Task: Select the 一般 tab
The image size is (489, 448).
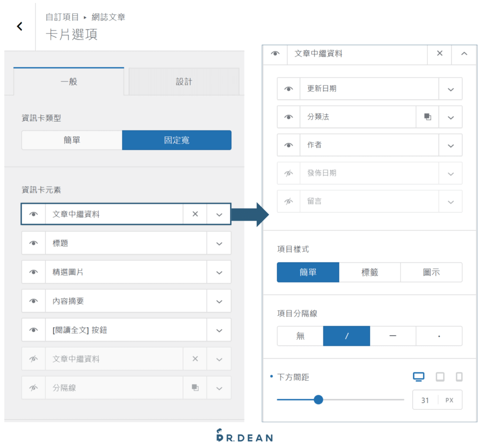Action: click(x=68, y=82)
